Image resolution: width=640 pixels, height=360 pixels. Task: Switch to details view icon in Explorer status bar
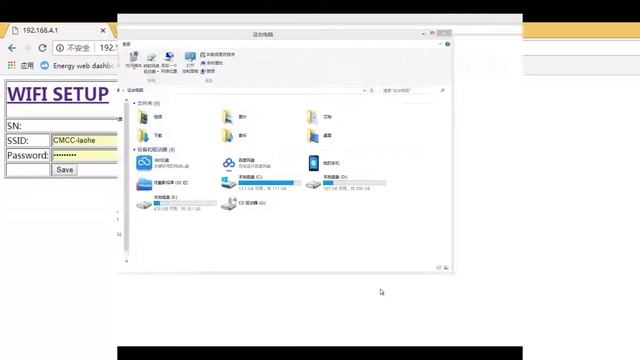(439, 268)
